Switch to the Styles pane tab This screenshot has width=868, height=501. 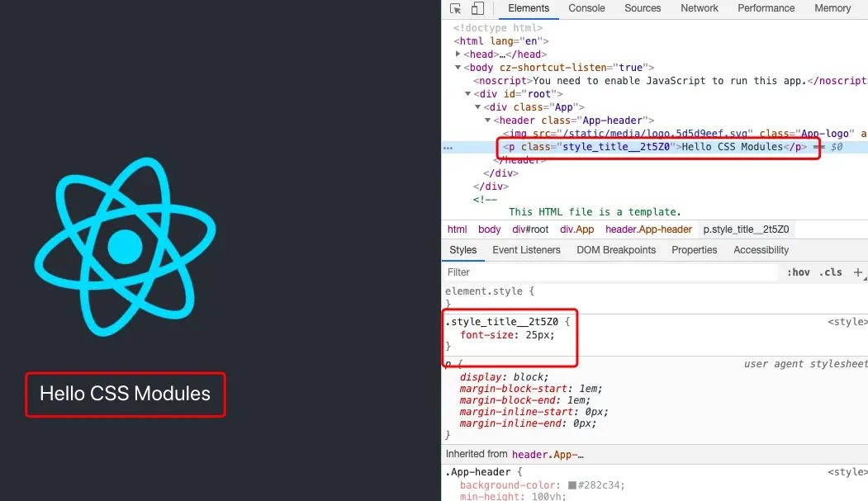click(x=462, y=250)
